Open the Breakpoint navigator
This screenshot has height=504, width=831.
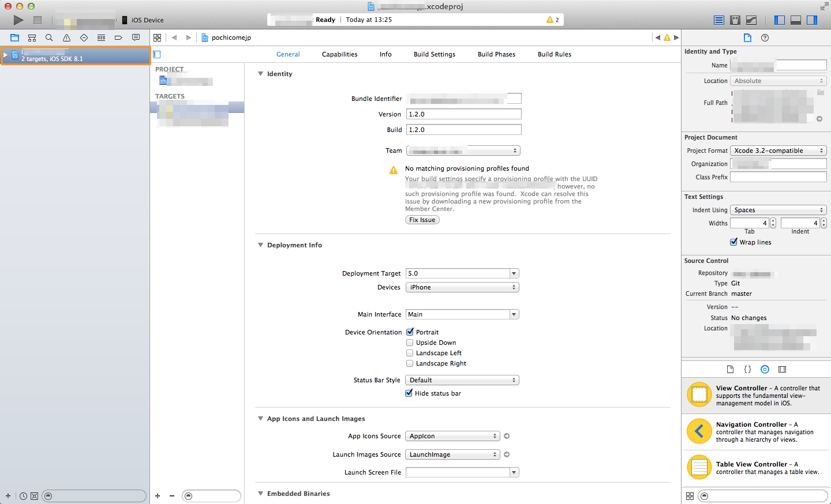click(x=118, y=37)
